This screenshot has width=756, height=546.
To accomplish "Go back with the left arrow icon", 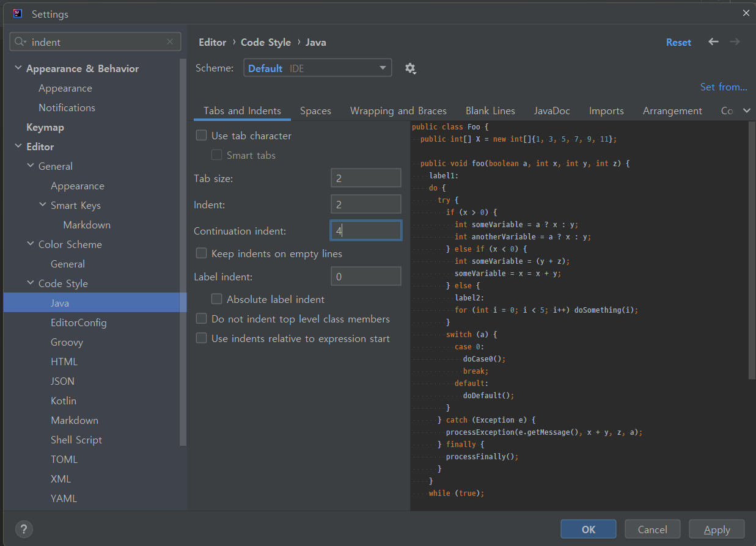I will [x=713, y=42].
